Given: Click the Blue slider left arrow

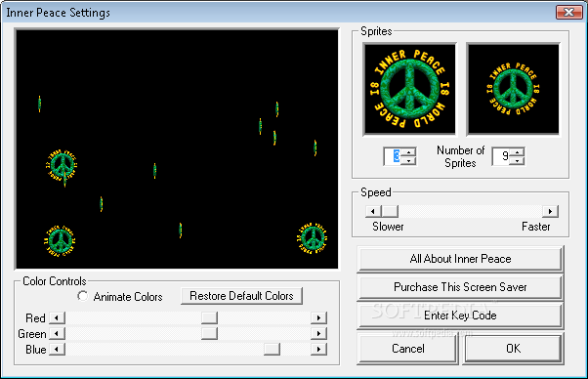Looking at the screenshot, I should click(x=57, y=349).
